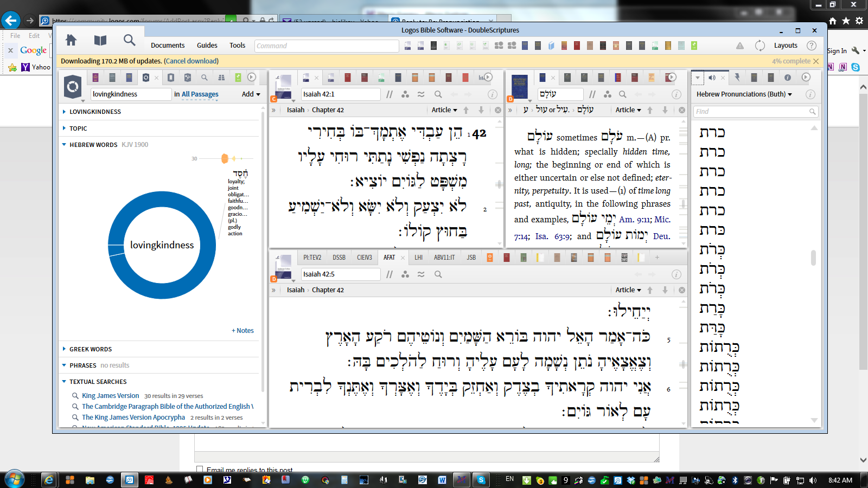Focus the Command box

click(327, 46)
